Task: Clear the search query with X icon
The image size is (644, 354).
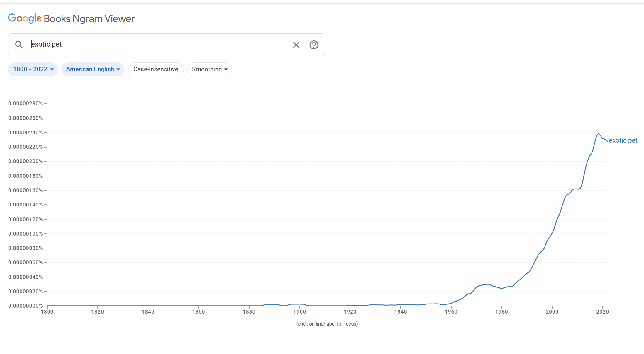Action: [296, 45]
